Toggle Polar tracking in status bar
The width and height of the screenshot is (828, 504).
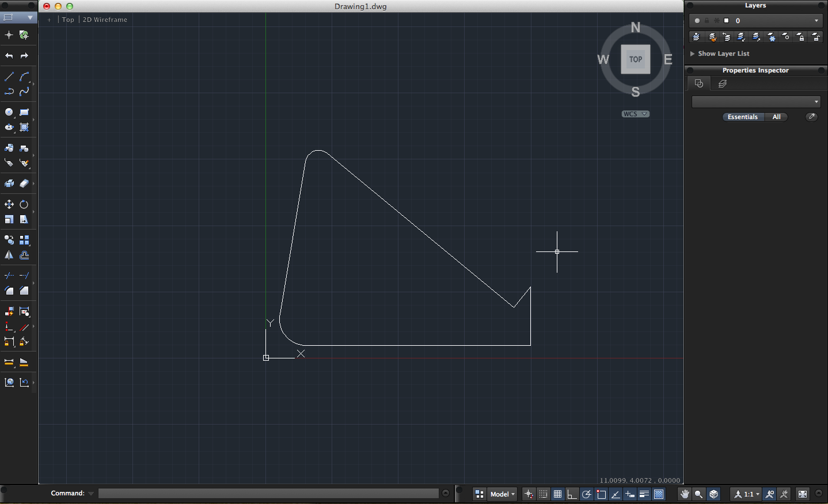(x=586, y=494)
